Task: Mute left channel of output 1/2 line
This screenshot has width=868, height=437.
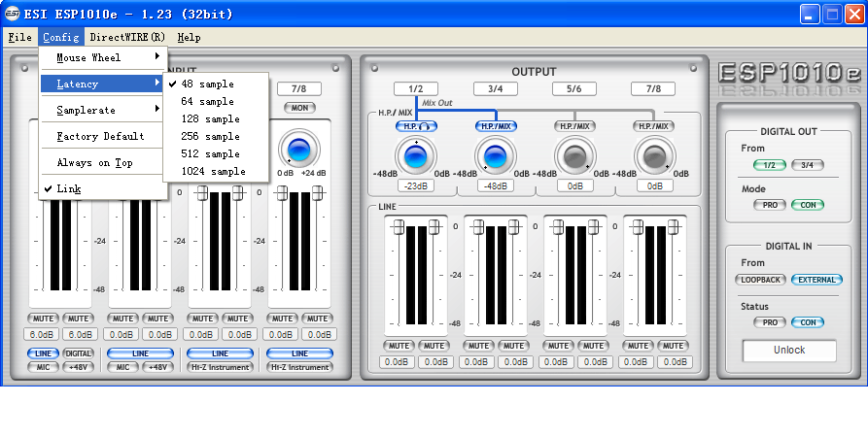Action: pyautogui.click(x=399, y=346)
